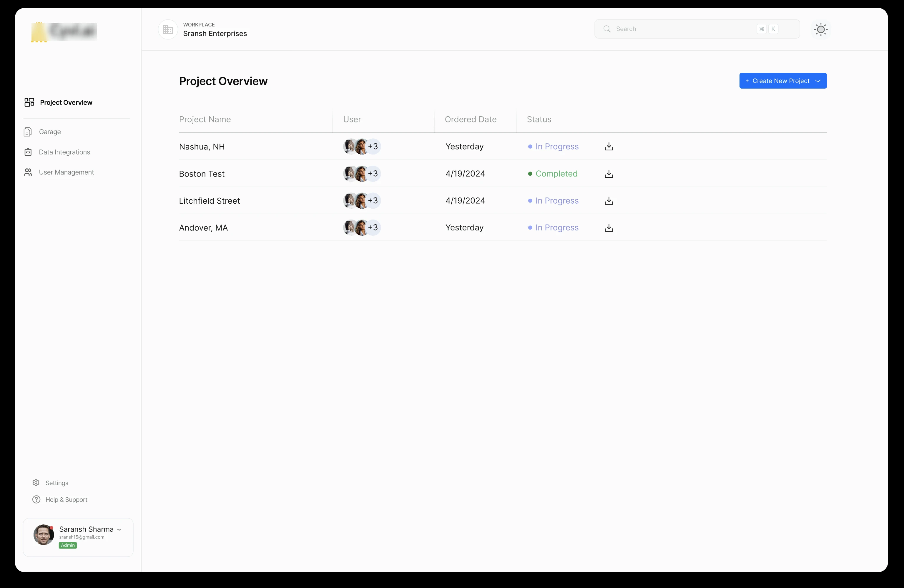Viewport: 904px width, 588px height.
Task: Click download icon in Andover, MA row
Action: click(609, 227)
